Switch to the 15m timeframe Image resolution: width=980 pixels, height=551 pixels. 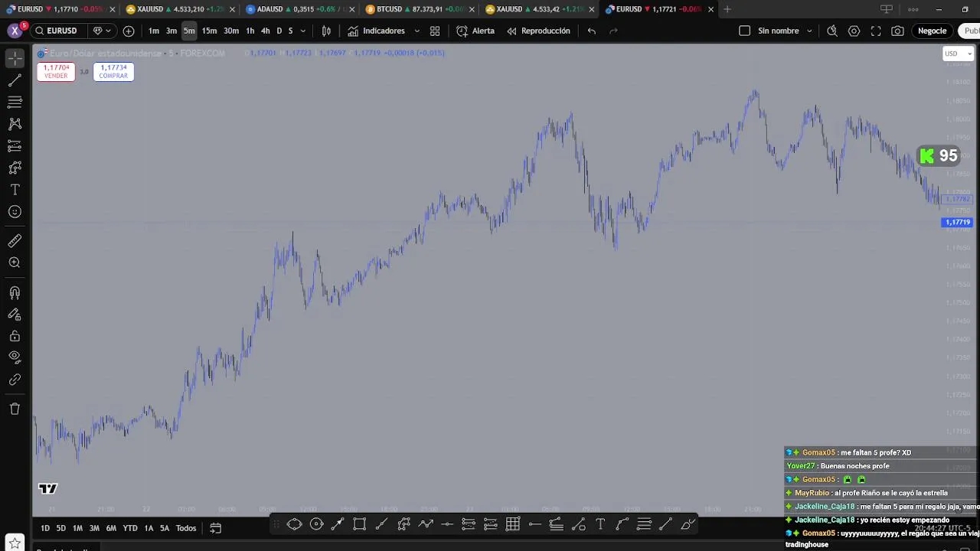(209, 31)
